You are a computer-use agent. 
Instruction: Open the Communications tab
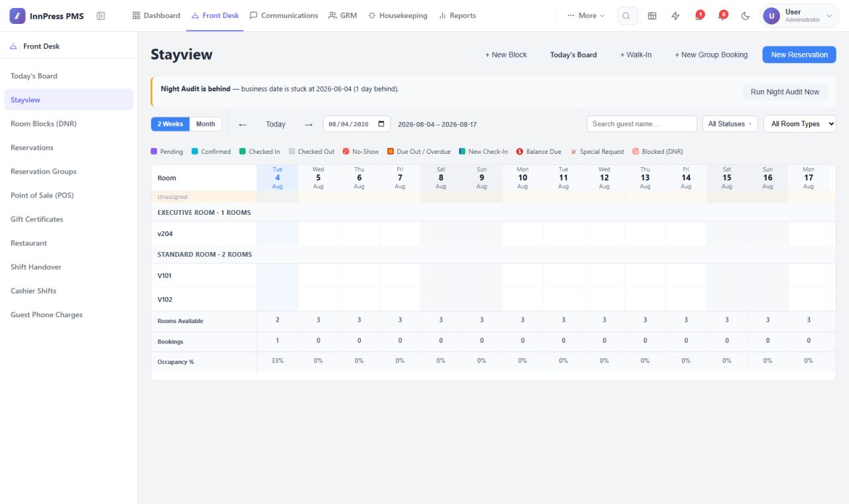pos(284,16)
